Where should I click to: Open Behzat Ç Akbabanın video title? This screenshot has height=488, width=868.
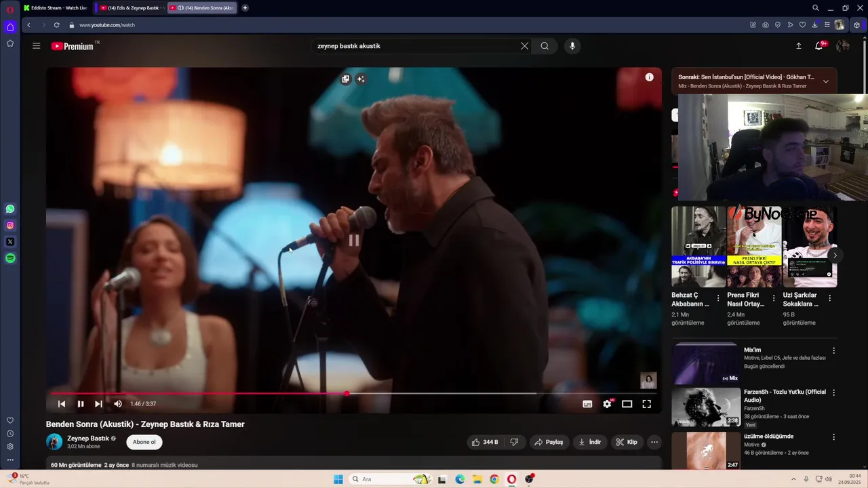click(x=690, y=300)
